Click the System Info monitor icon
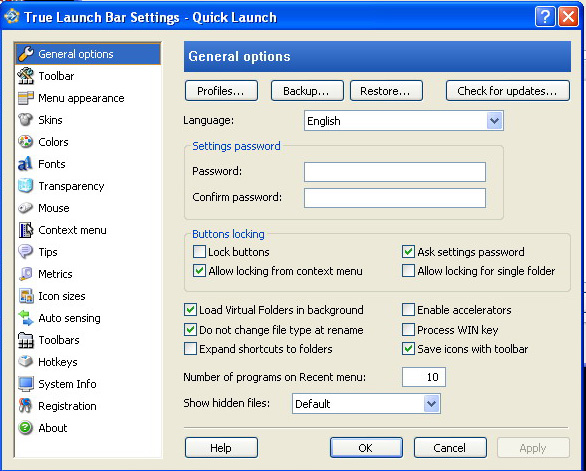 pyautogui.click(x=26, y=384)
